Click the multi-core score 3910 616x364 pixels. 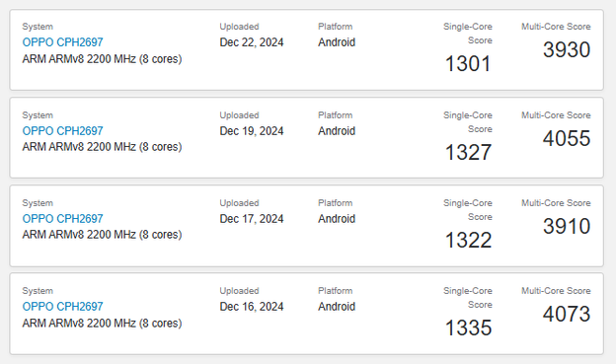(x=567, y=226)
